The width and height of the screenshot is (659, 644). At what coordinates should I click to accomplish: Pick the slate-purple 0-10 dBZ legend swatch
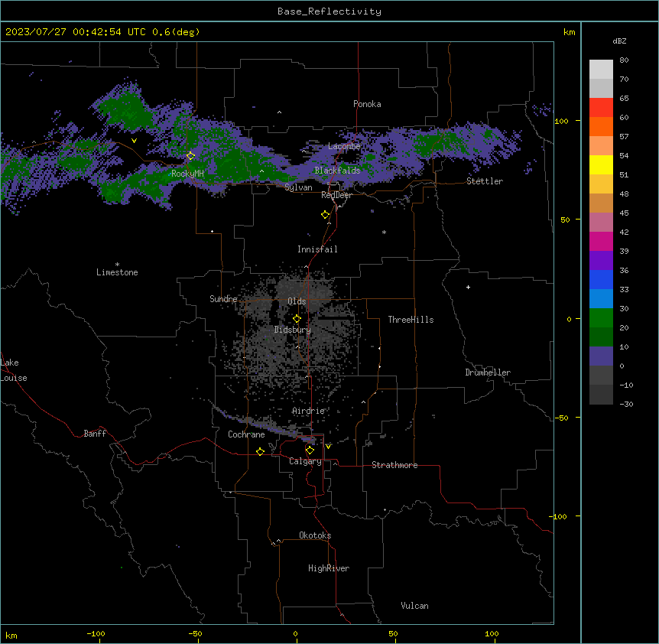601,356
